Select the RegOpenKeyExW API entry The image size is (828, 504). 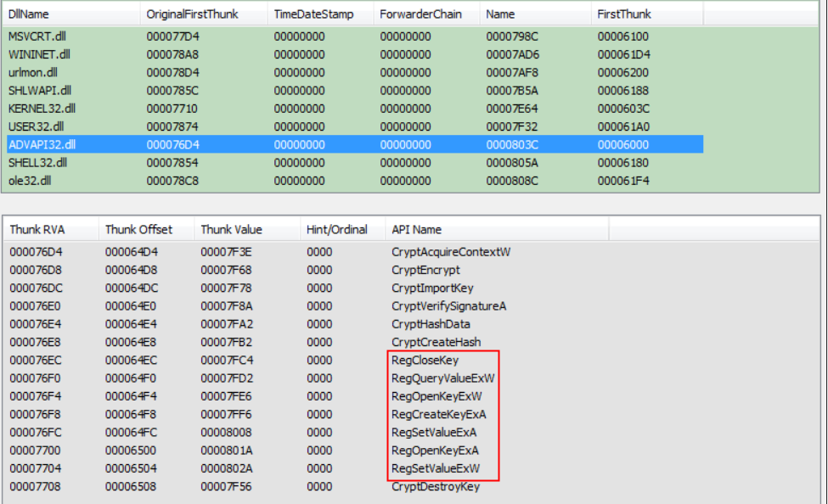coord(437,395)
